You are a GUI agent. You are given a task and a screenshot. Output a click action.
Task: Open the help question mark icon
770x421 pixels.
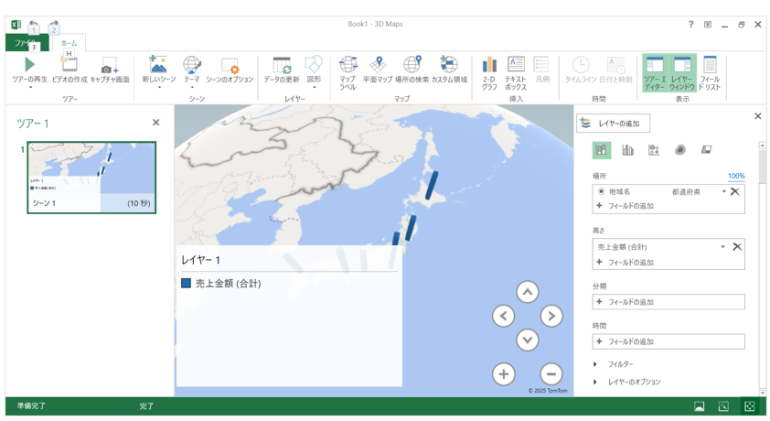(x=691, y=24)
